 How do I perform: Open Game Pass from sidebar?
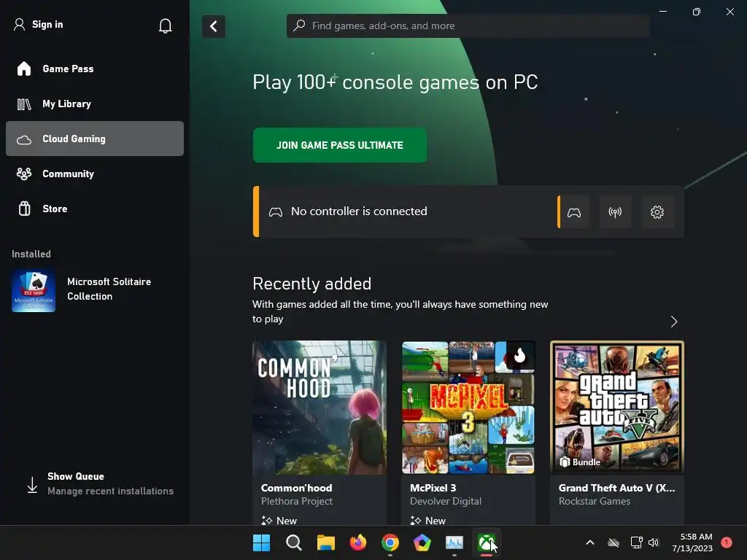coord(94,69)
